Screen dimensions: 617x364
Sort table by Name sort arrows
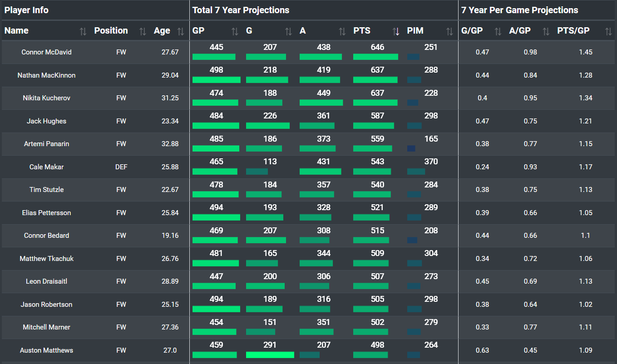coord(83,31)
